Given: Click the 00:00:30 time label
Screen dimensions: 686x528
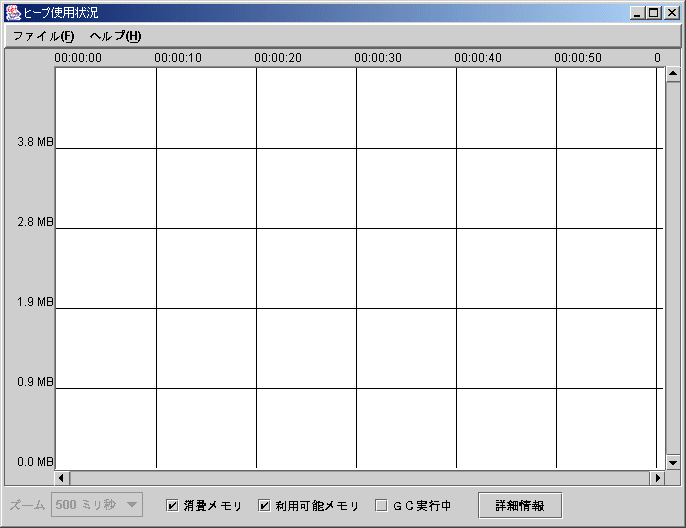Looking at the screenshot, I should pos(378,58).
